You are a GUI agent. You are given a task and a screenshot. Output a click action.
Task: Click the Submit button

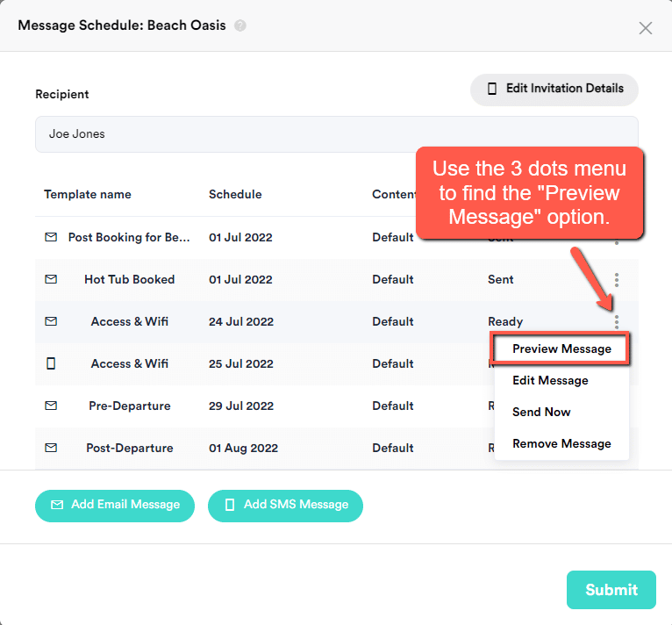coord(611,590)
